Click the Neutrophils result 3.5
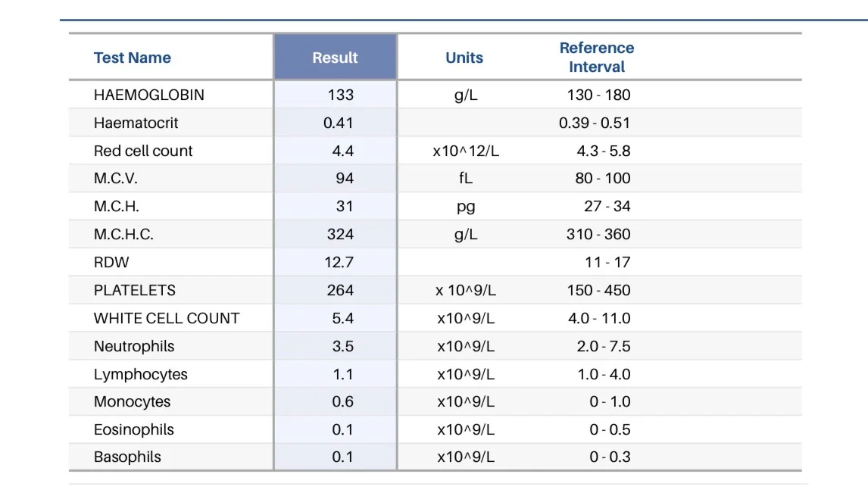This screenshot has width=868, height=496. pos(342,346)
